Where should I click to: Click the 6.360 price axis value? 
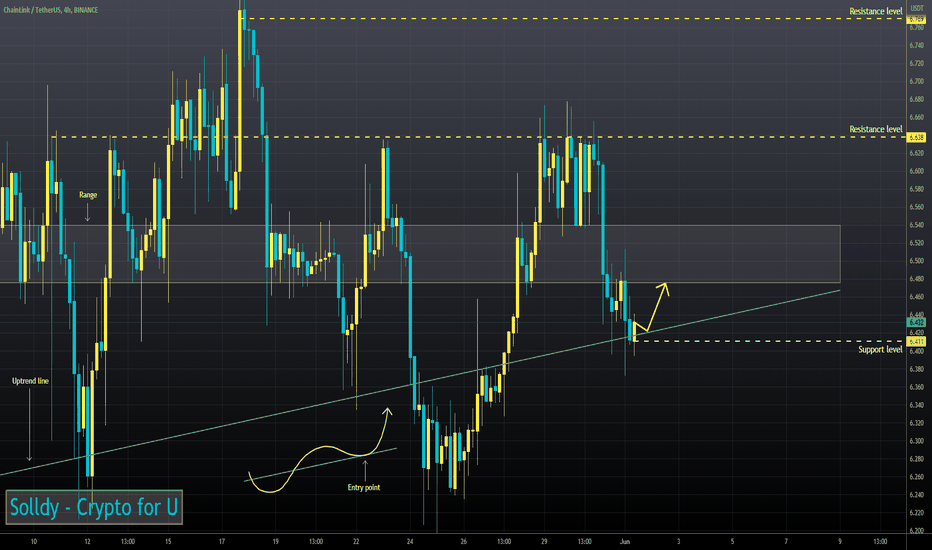click(916, 387)
